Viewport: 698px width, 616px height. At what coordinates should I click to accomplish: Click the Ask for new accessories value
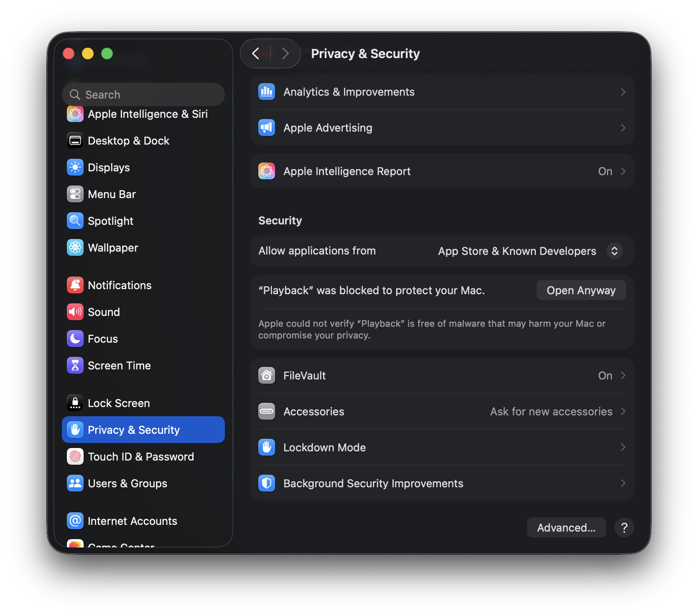(551, 412)
